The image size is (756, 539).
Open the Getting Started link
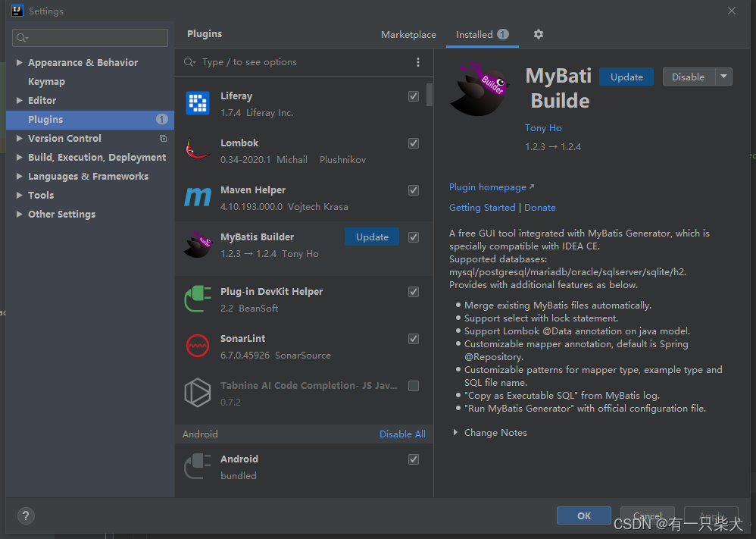[482, 208]
